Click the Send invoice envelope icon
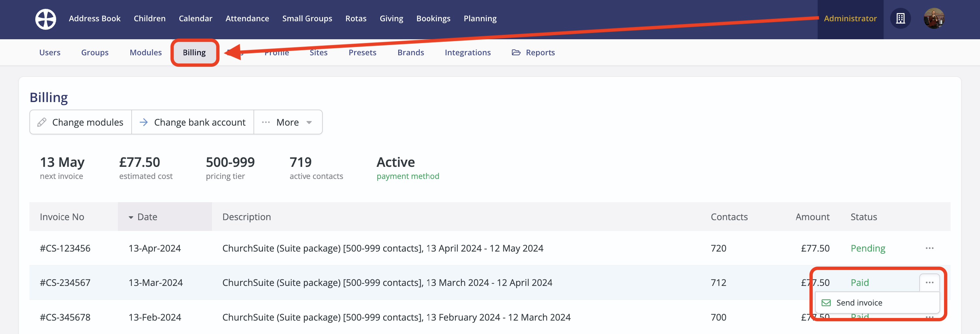The image size is (980, 334). [826, 302]
